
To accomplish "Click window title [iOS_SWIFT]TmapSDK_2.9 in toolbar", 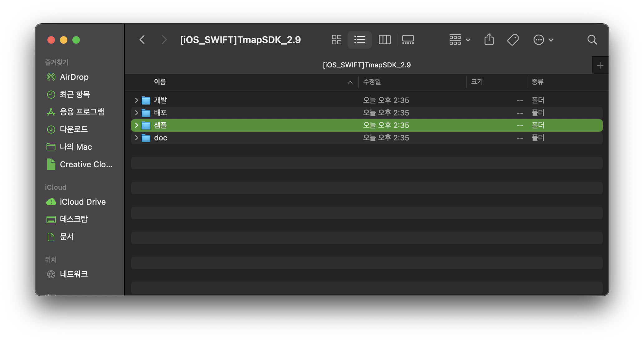I will [240, 40].
